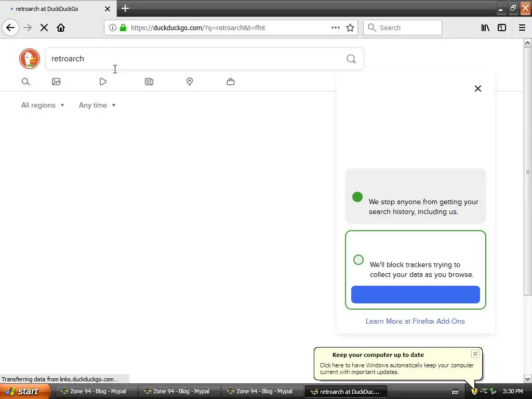The height and width of the screenshot is (399, 532).
Task: Open Learn More at Firefox Add-Ons link
Action: [415, 321]
